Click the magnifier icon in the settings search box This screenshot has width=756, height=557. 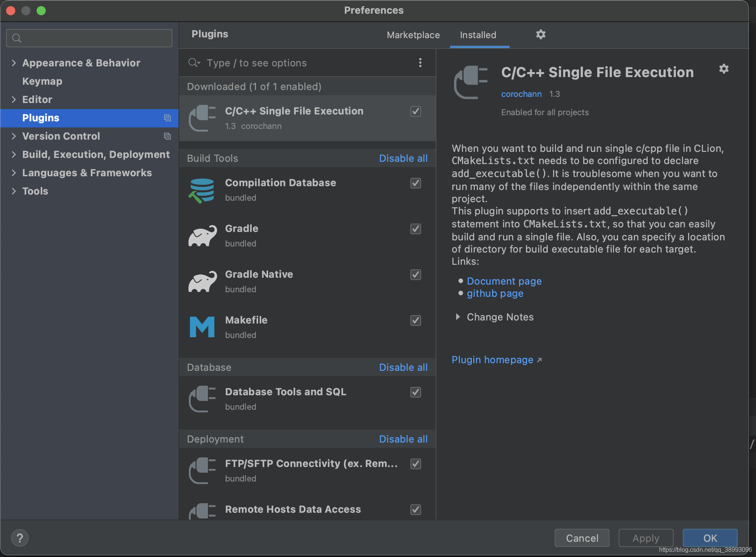click(x=16, y=38)
